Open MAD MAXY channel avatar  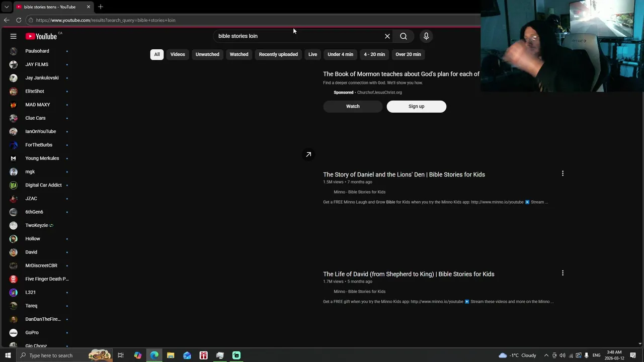(x=14, y=105)
